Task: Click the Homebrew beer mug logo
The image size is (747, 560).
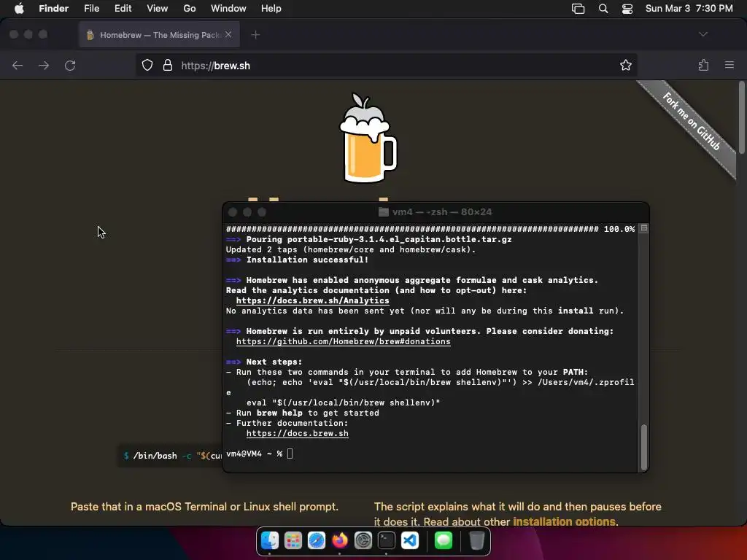Action: [x=368, y=138]
